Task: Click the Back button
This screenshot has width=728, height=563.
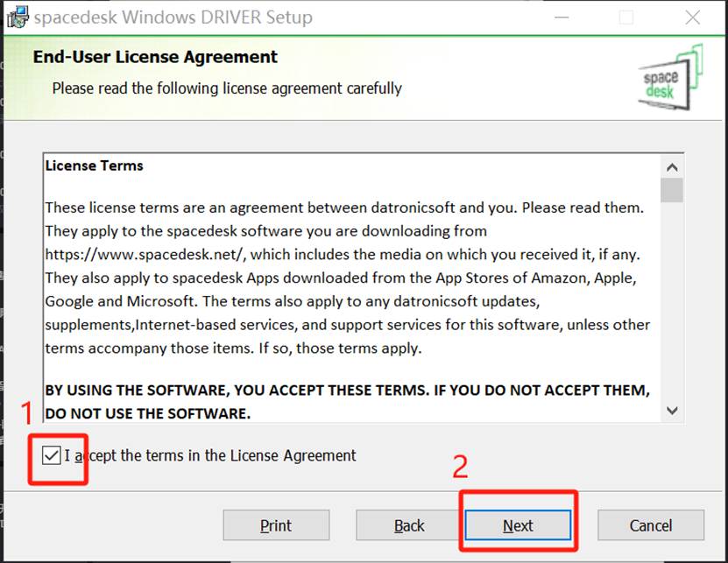Action: pos(408,525)
